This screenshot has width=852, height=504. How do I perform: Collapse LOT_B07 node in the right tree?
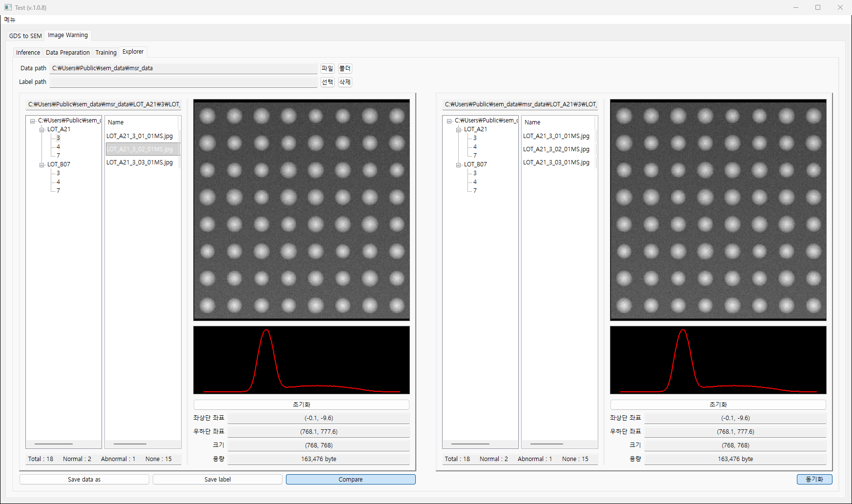pos(459,165)
